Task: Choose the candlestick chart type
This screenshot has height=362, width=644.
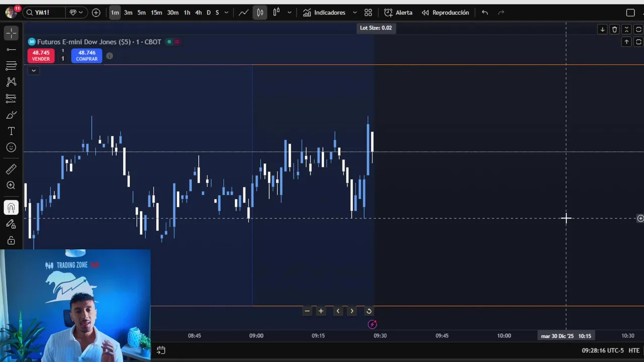Action: click(x=260, y=13)
